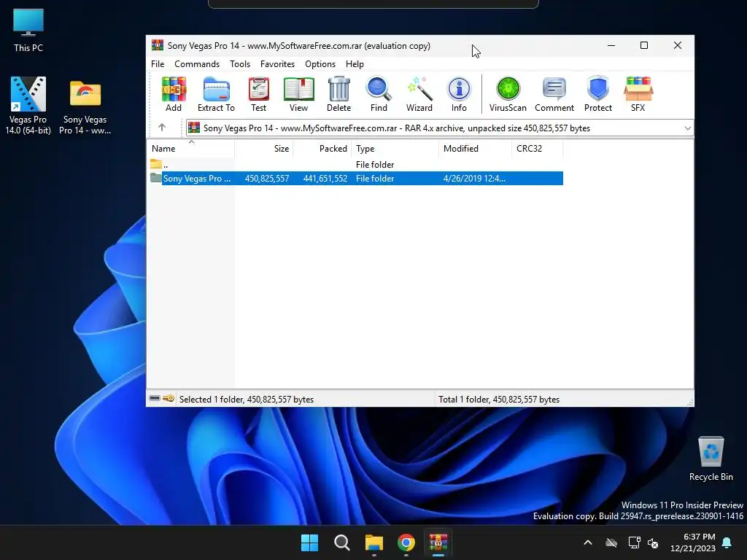Image resolution: width=747 pixels, height=560 pixels.
Task: Click the Delete trash icon
Action: coord(338,94)
